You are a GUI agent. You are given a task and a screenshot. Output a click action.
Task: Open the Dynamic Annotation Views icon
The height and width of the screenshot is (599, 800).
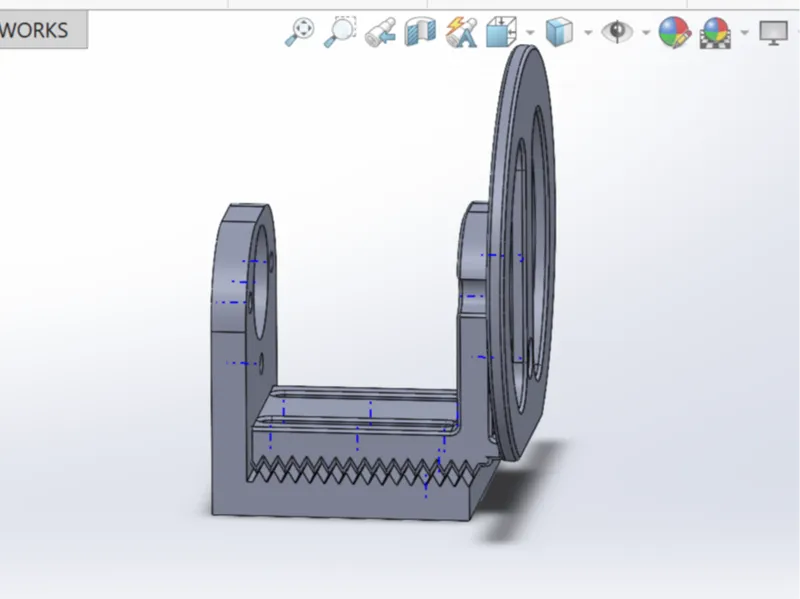[x=461, y=32]
